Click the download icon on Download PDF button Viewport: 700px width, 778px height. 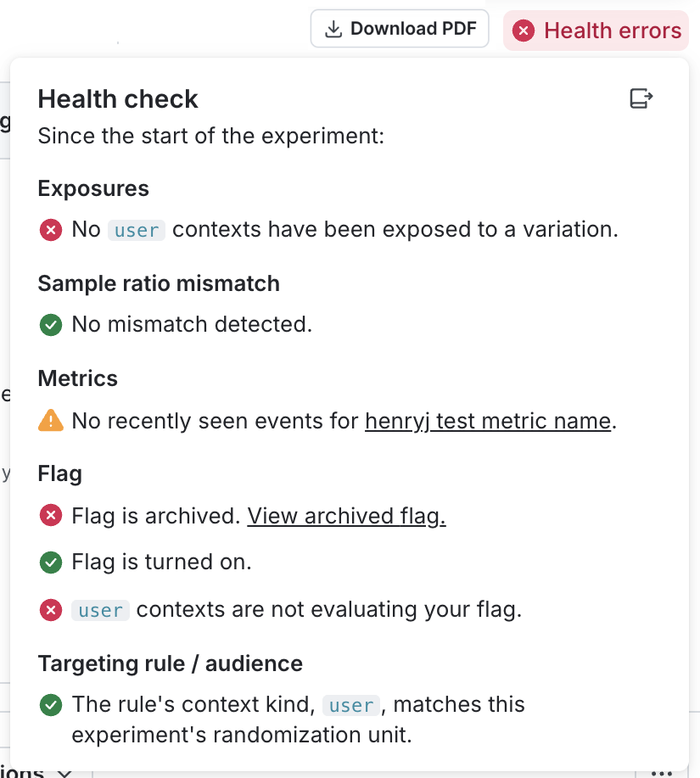click(x=332, y=28)
